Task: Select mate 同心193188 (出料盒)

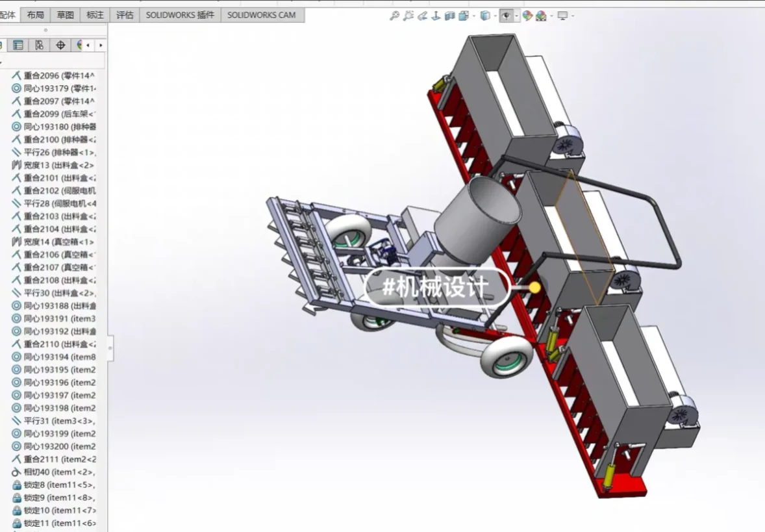Action: tap(53, 306)
